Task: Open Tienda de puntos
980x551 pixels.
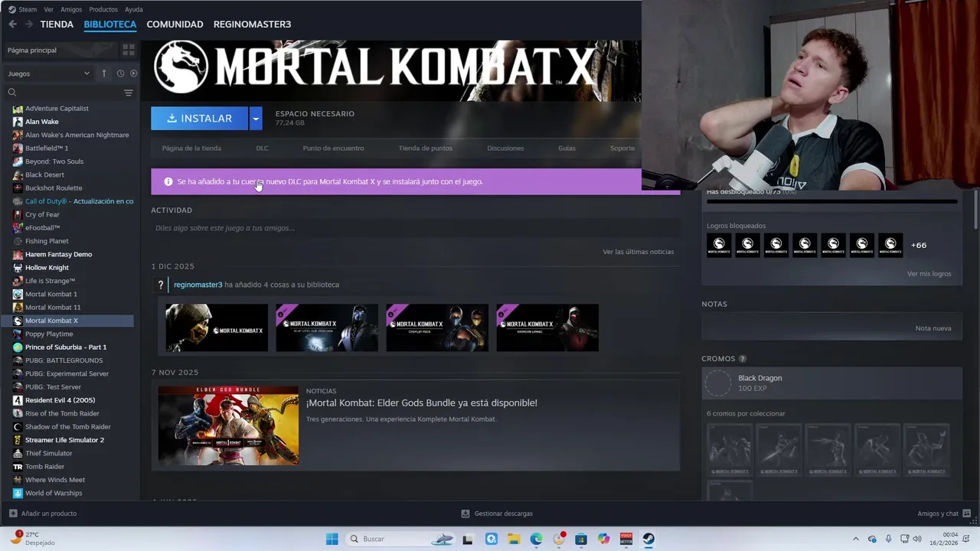Action: point(426,148)
